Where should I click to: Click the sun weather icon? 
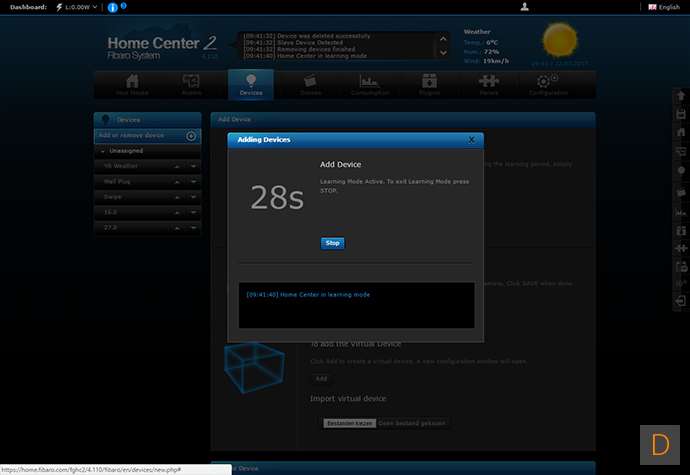[x=560, y=40]
